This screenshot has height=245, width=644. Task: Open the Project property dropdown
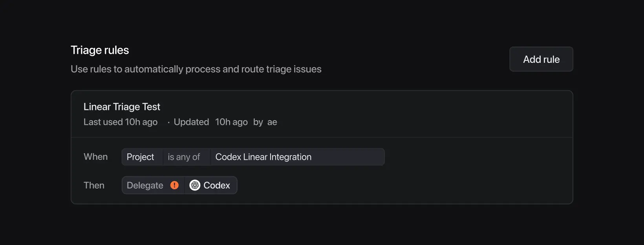141,157
